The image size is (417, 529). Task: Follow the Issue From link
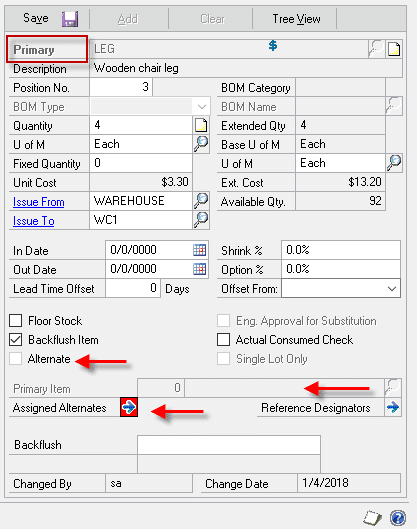tap(38, 202)
